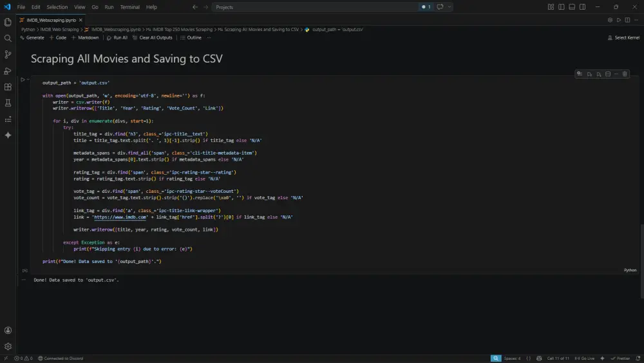
Task: Open the Search view in the activity bar
Action: [8, 38]
